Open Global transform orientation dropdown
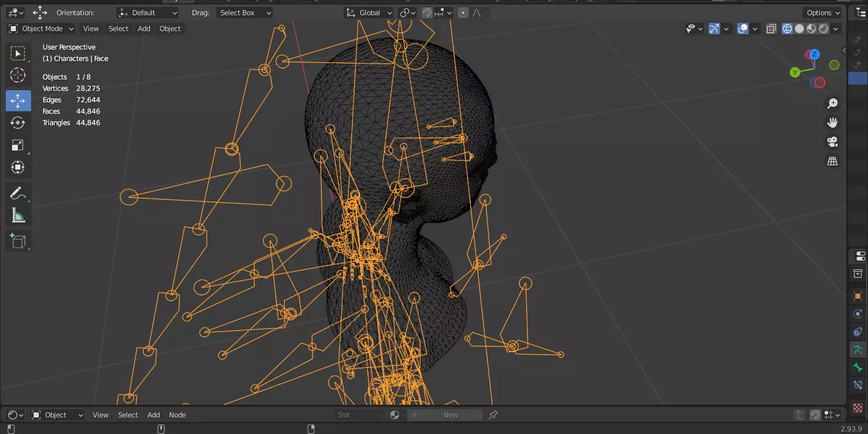The height and width of the screenshot is (434, 868). tap(369, 13)
